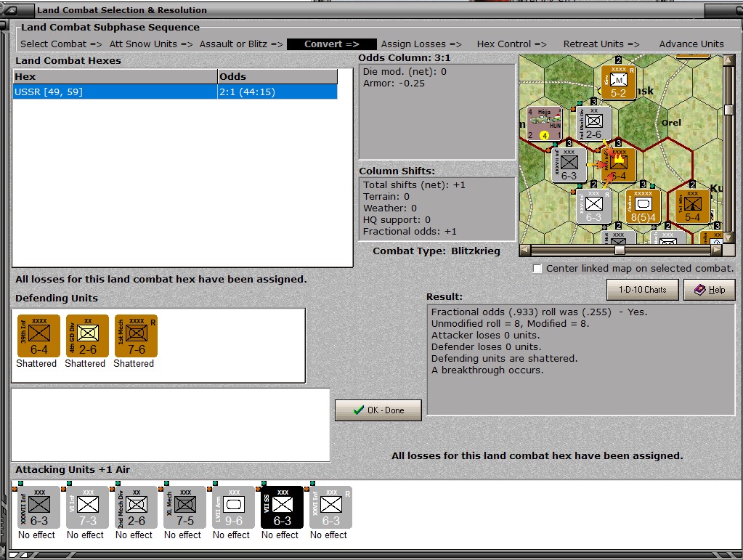This screenshot has height=560, width=743.
Task: Select attacking unit XXXVII Inf 6-3
Action: tap(38, 508)
